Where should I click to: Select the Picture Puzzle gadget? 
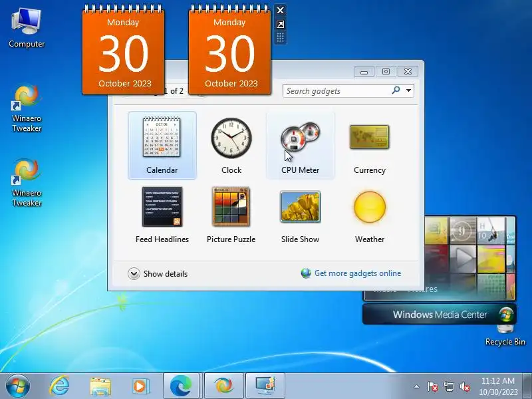coord(231,215)
